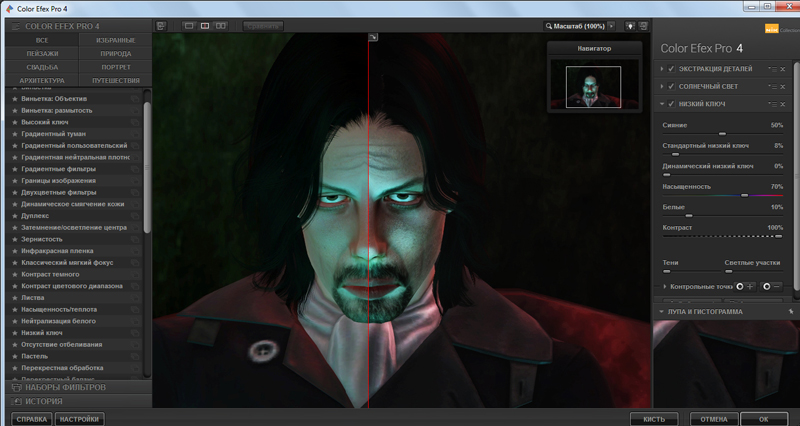Adjust the Белые slider handle
Image resolution: width=800 pixels, height=426 pixels.
[x=689, y=215]
